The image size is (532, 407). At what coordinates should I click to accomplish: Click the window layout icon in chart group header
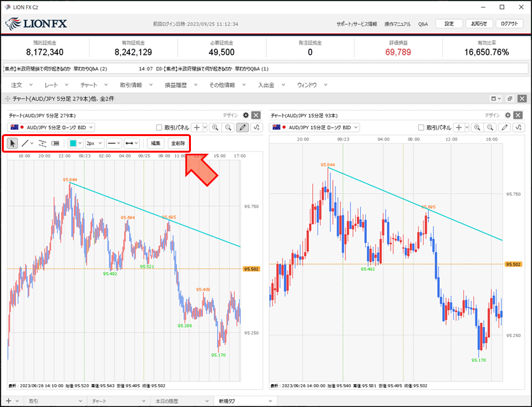pos(496,99)
